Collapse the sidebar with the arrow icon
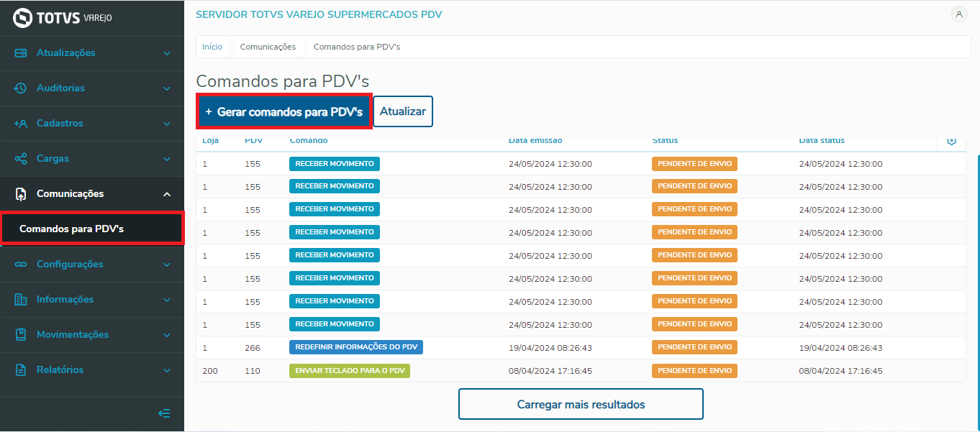980x432 pixels. 164,413
